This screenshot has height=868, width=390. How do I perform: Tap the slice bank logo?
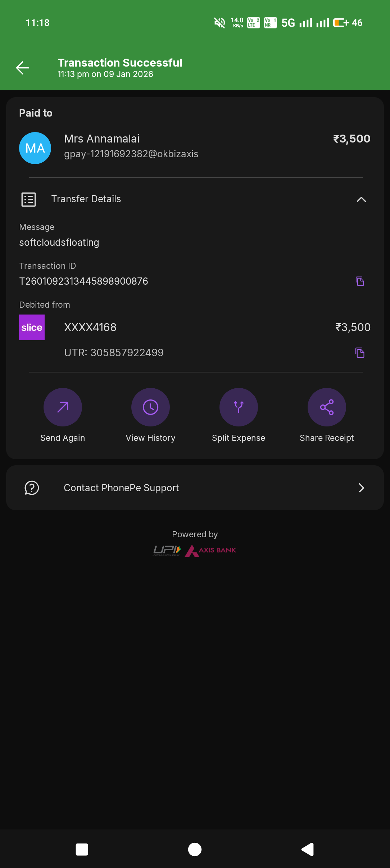click(32, 327)
